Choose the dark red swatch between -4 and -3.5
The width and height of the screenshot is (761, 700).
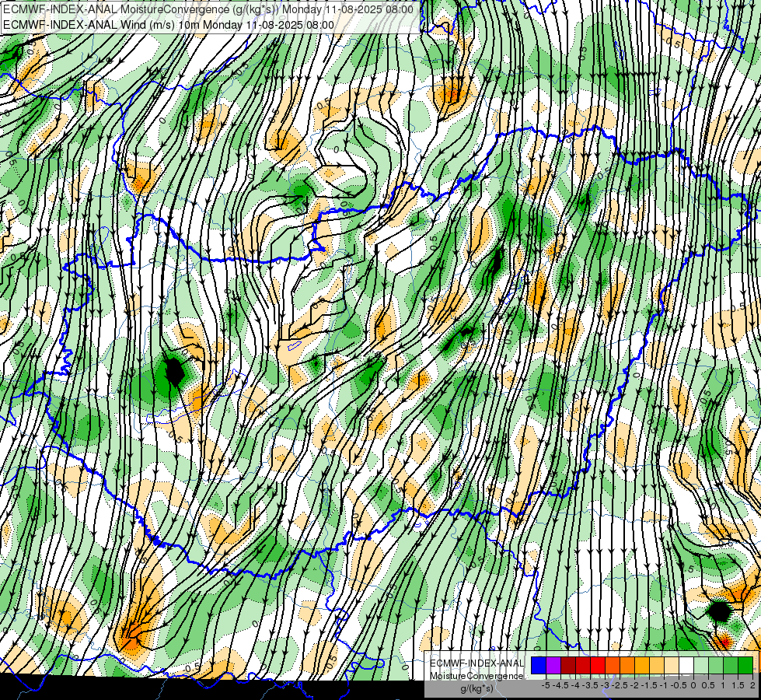click(x=583, y=665)
